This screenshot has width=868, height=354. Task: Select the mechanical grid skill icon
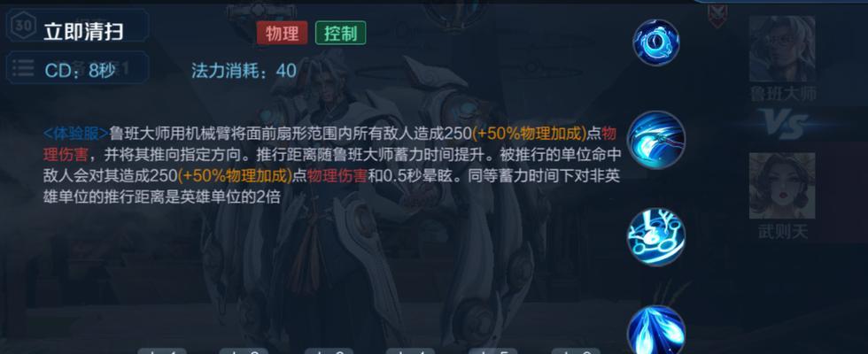pos(656,237)
